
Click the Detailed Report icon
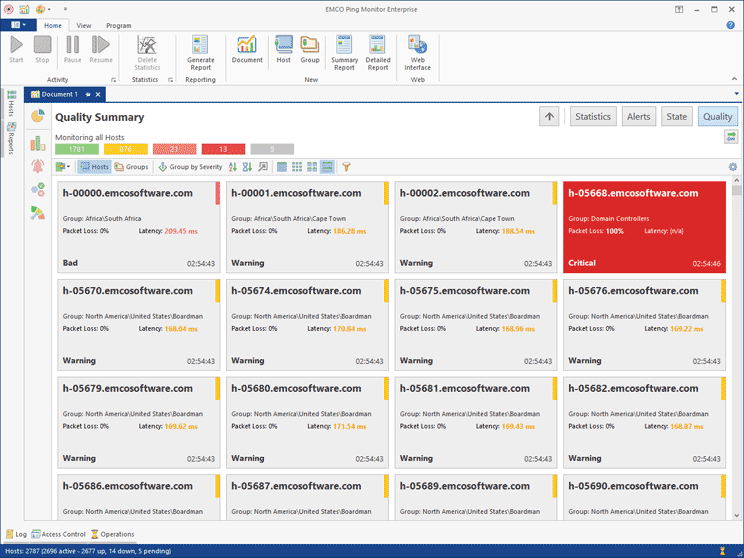(x=378, y=50)
